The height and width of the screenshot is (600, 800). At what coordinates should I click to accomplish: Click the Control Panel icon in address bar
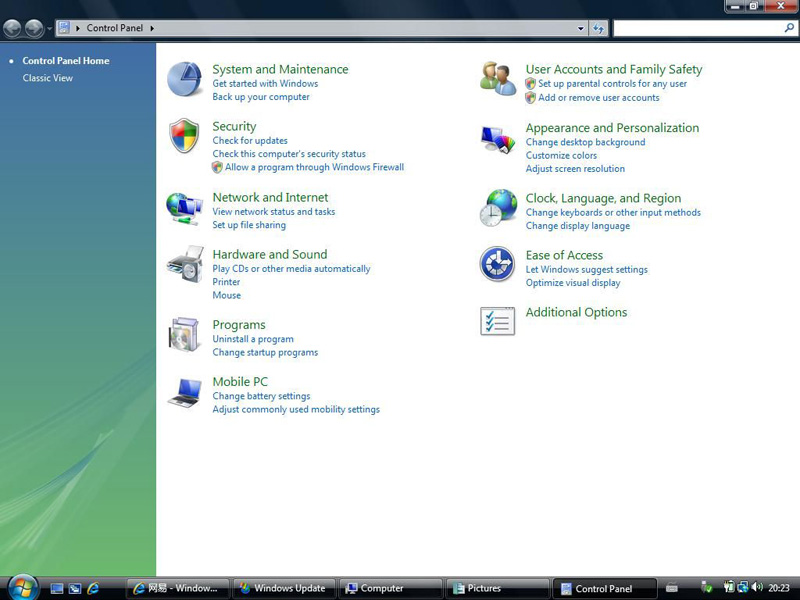tap(64, 28)
